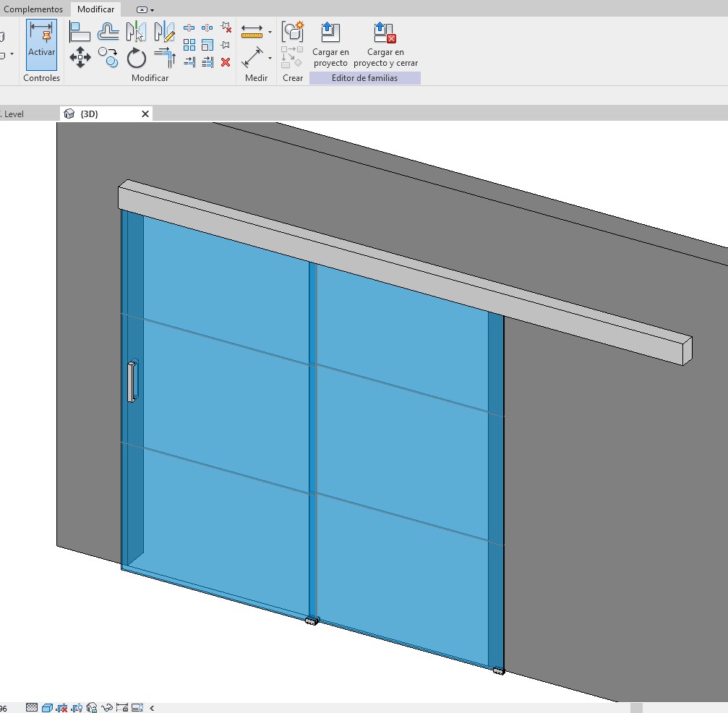Click the Create Group icon
Screen dimensions: 728x713
click(293, 31)
